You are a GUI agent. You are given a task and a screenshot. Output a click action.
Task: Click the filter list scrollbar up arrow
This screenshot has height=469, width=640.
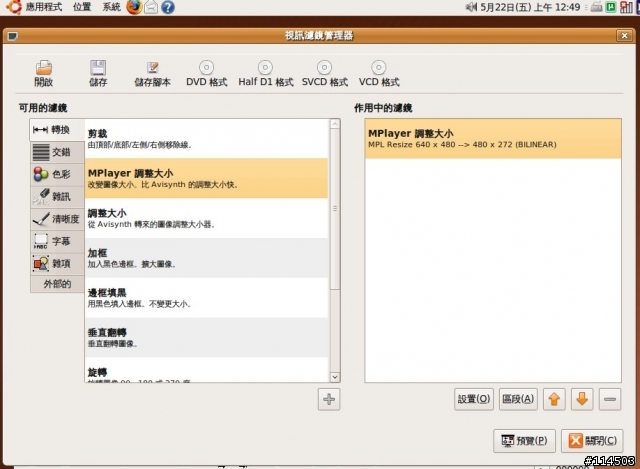335,124
